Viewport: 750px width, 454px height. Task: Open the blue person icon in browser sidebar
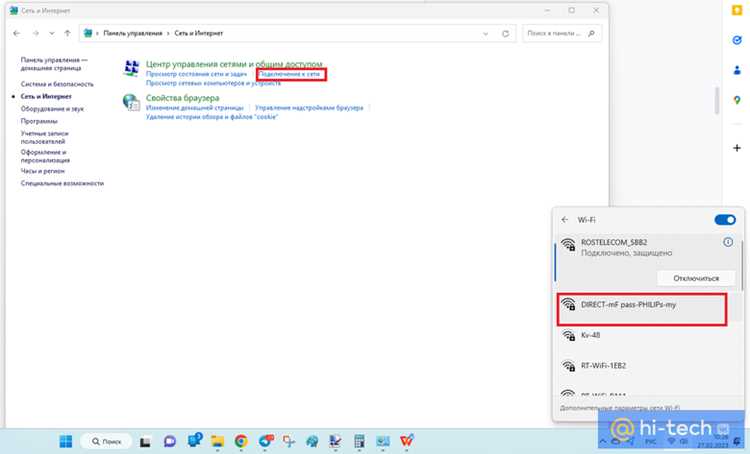pyautogui.click(x=737, y=70)
